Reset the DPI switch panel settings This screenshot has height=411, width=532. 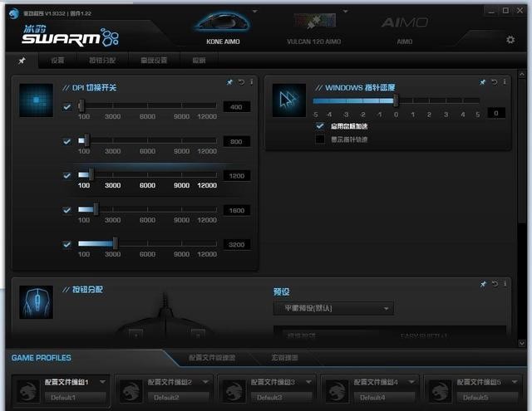[241, 82]
